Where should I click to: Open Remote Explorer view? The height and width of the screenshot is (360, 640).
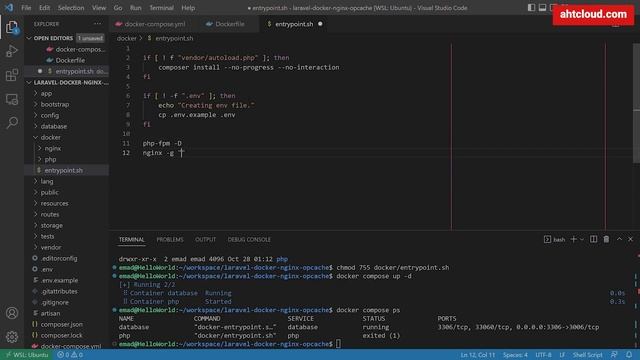click(x=12, y=99)
